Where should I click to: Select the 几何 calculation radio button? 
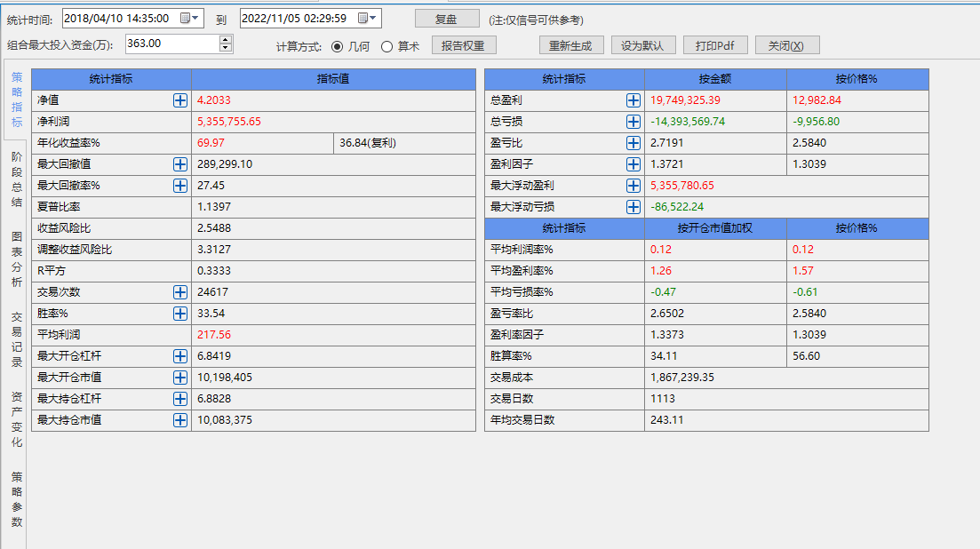(x=338, y=46)
